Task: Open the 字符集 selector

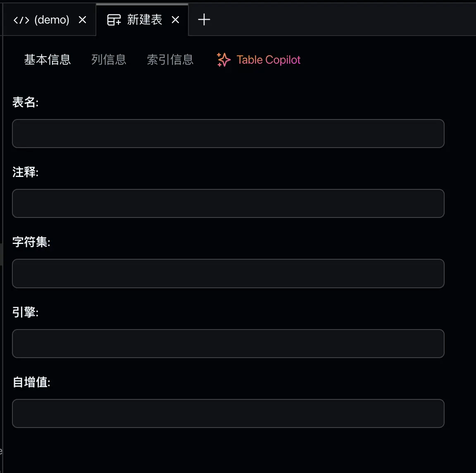Action: [x=228, y=273]
